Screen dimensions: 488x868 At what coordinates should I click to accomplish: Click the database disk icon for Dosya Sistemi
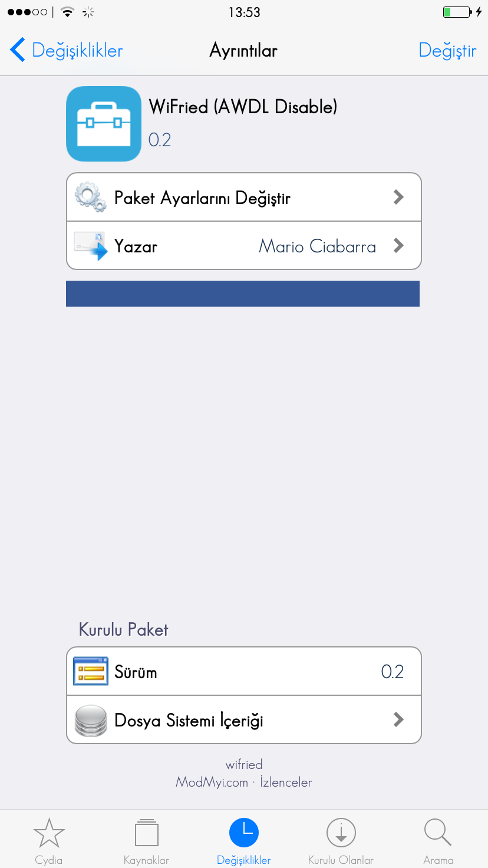[x=90, y=720]
